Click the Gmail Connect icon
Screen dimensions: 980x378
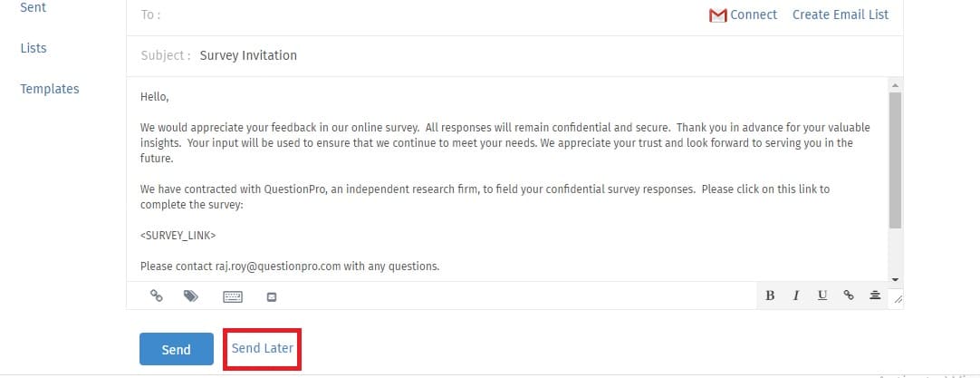[x=717, y=15]
